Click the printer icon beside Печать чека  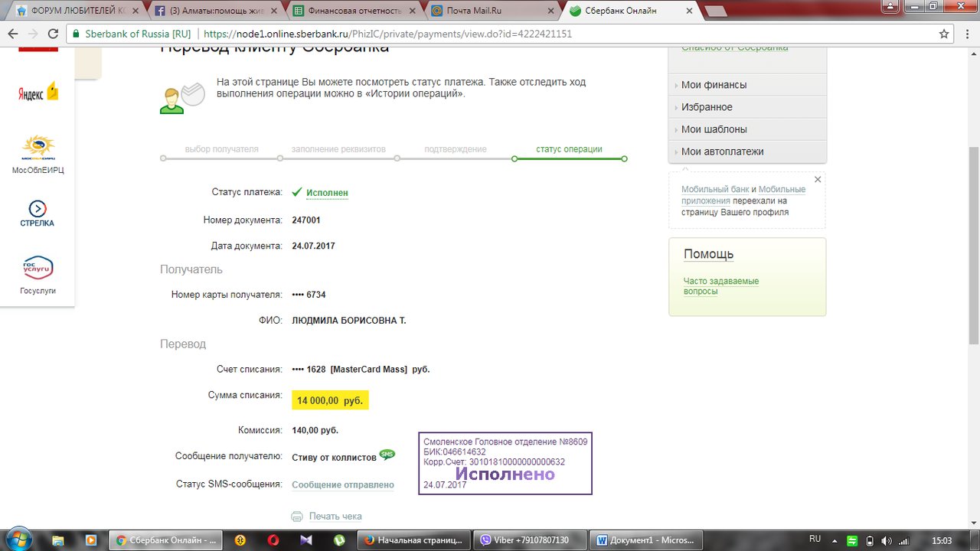297,517
